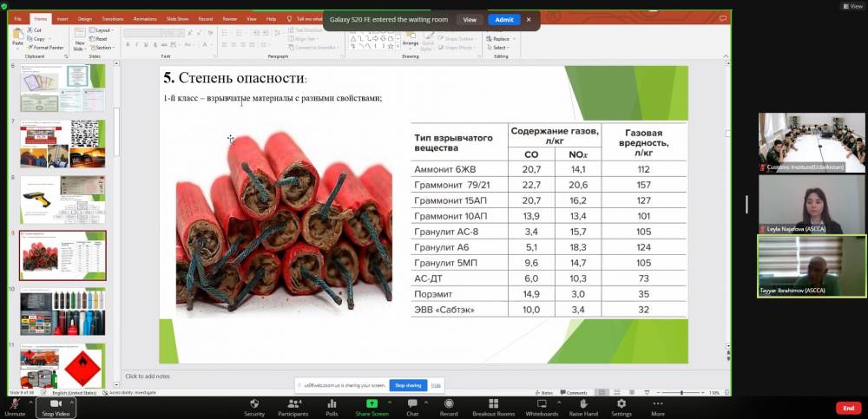Click the slide title 'Степень опасности'
868x419 pixels.
(x=234, y=77)
